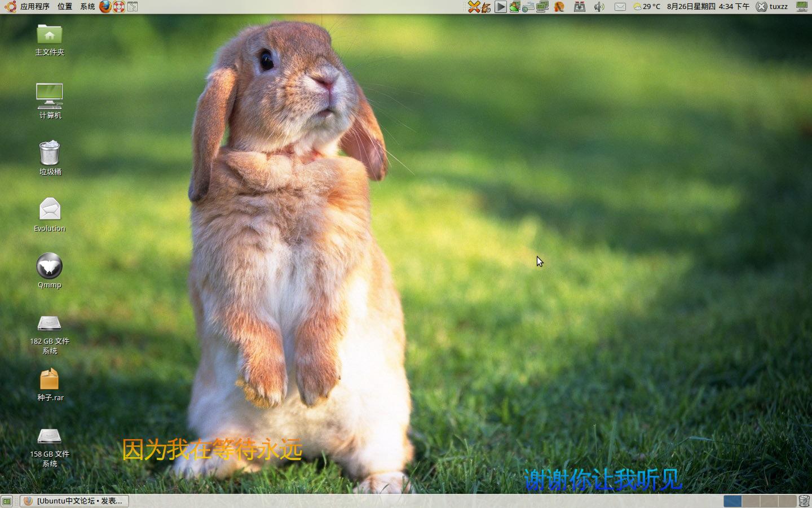This screenshot has height=508, width=812.
Task: Select the 垃圾桶 trash desktop icon
Action: coord(50,158)
